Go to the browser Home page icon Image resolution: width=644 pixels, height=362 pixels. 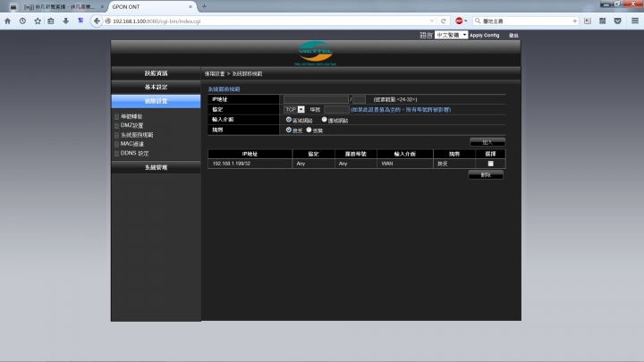[x=7, y=21]
